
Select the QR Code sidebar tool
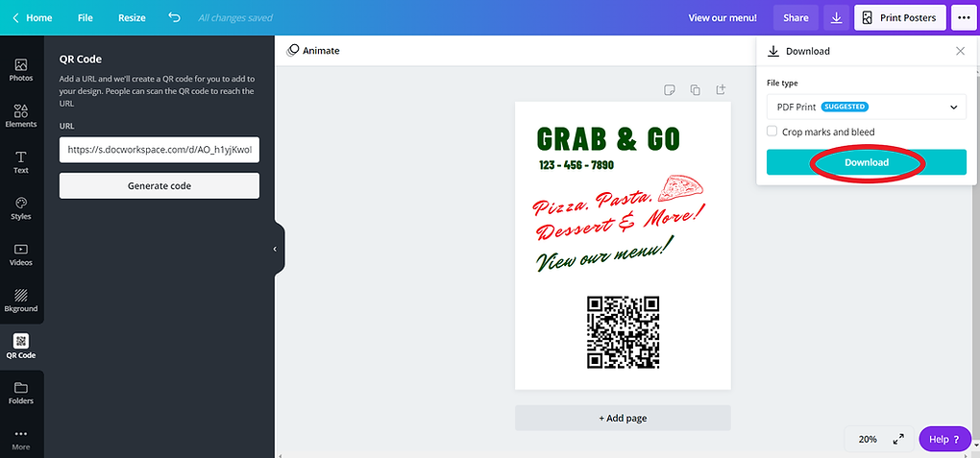20,347
